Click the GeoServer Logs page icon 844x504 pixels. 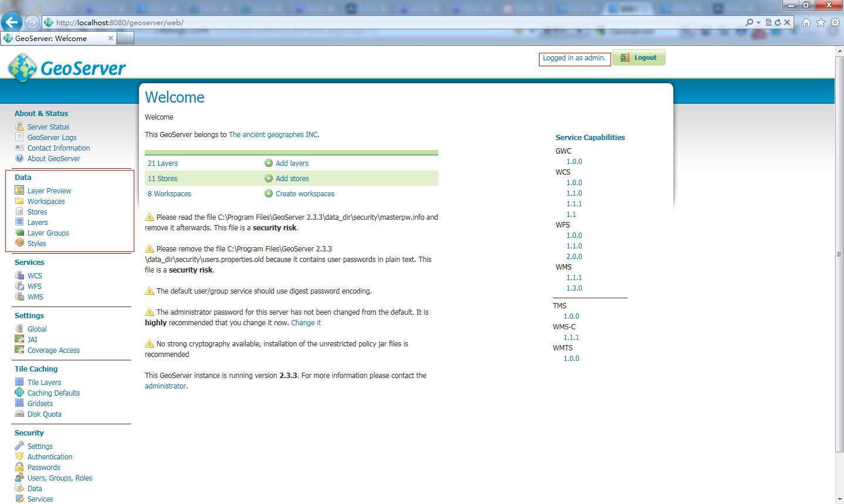coord(19,137)
